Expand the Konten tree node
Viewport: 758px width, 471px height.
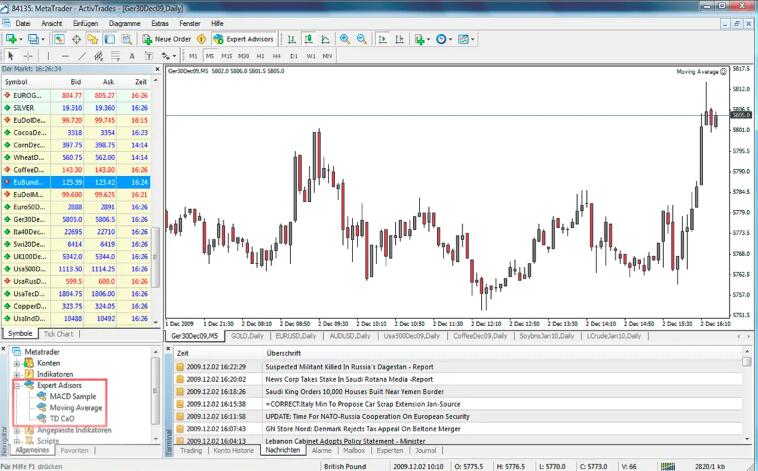17,362
